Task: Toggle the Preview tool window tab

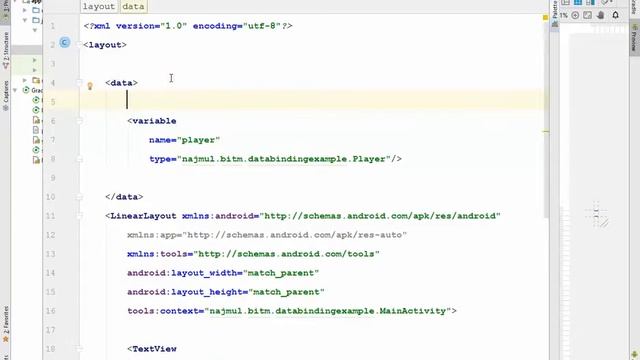Action: (634, 39)
